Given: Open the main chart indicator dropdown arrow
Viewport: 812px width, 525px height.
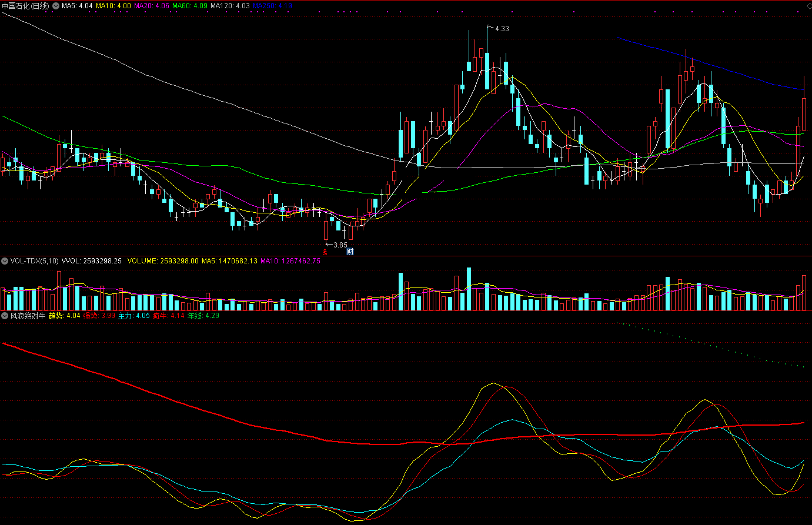Looking at the screenshot, I should pyautogui.click(x=56, y=5).
